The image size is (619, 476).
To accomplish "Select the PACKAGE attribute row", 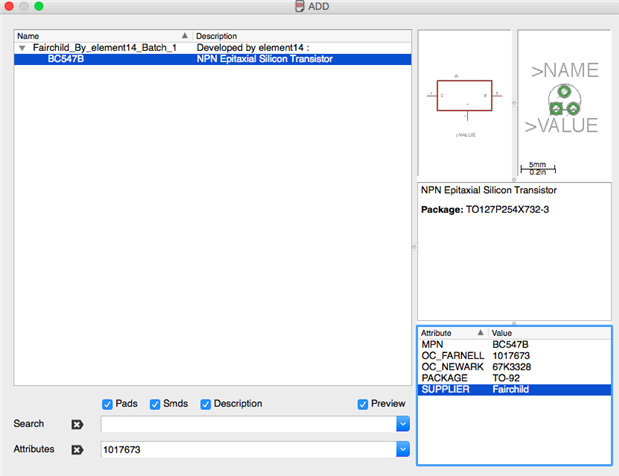I will point(514,378).
